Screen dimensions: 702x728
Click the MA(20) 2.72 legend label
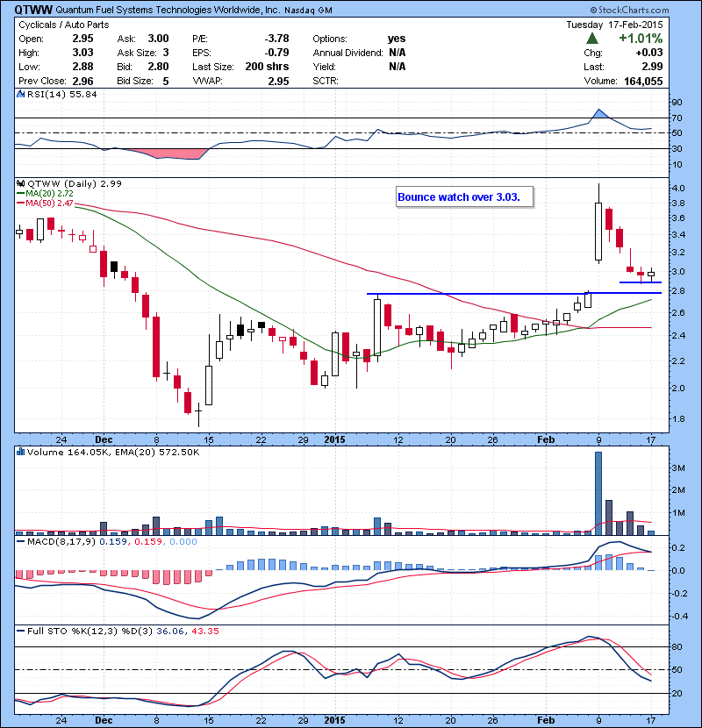pos(49,194)
